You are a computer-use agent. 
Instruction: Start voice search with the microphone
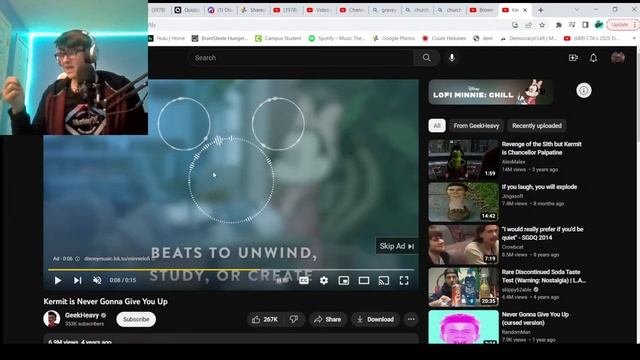pos(452,58)
